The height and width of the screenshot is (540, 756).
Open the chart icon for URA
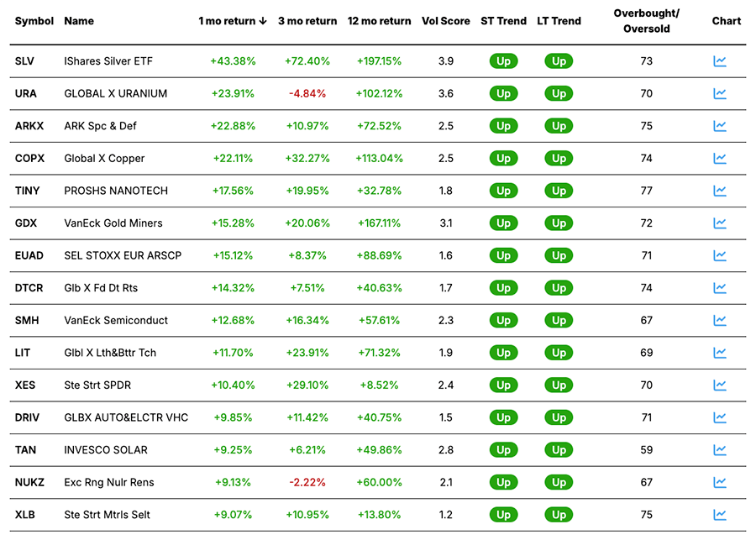click(720, 93)
